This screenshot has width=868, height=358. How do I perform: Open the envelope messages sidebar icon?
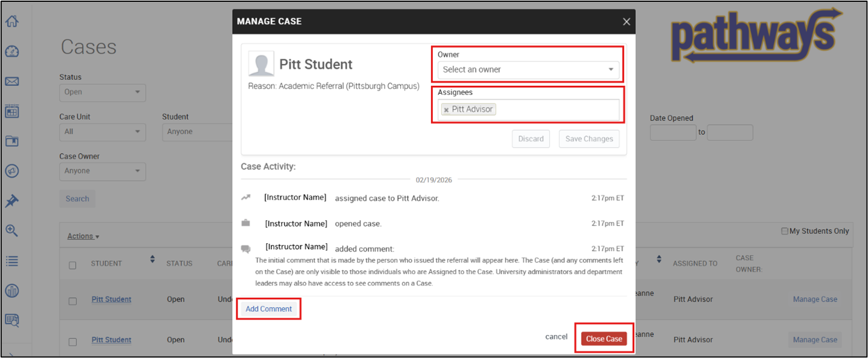(11, 82)
